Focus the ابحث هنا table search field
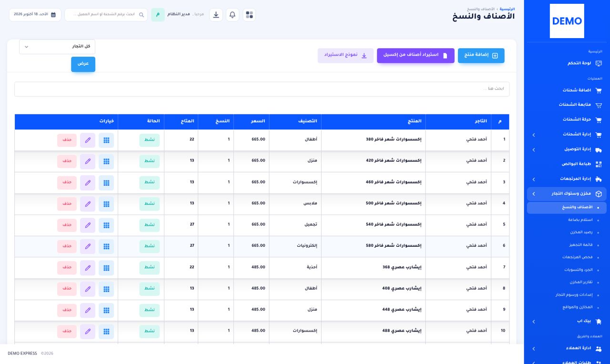Viewport: 610px width, 364px height. pos(262,89)
